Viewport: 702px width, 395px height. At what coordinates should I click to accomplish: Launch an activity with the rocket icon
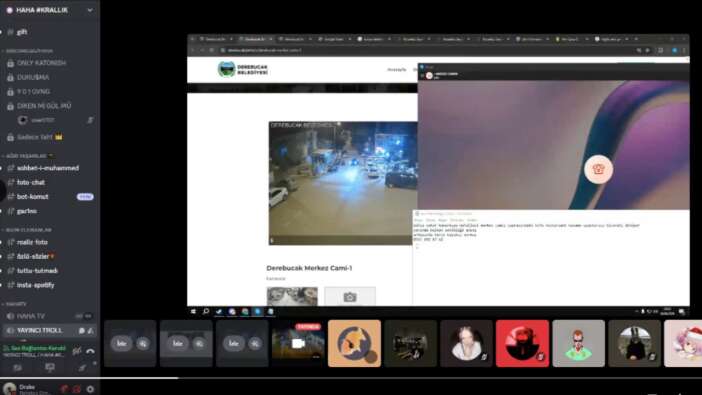82,368
